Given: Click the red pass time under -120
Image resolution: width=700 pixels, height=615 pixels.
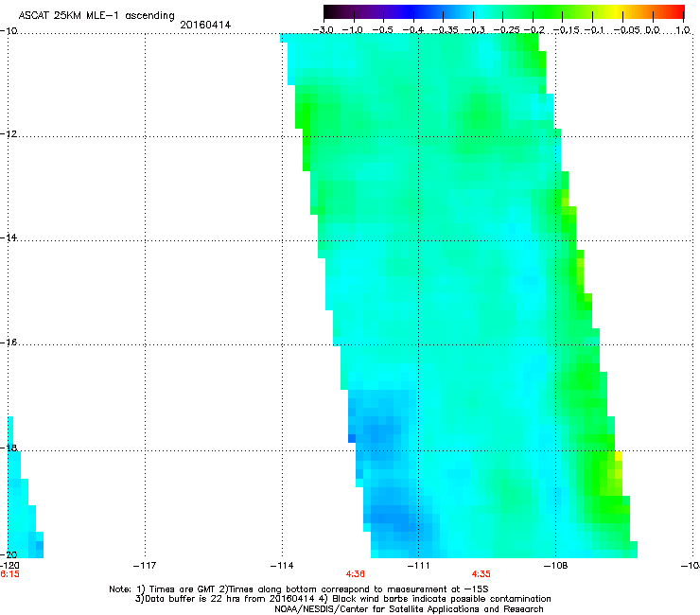Looking at the screenshot, I should click(x=9, y=574).
